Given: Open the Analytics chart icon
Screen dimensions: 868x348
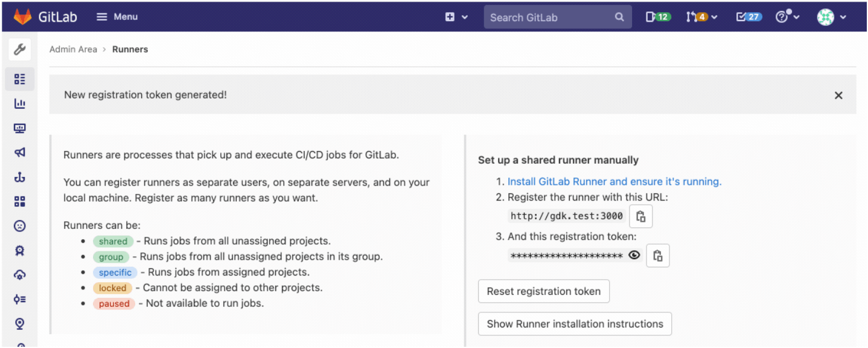Looking at the screenshot, I should coord(20,103).
